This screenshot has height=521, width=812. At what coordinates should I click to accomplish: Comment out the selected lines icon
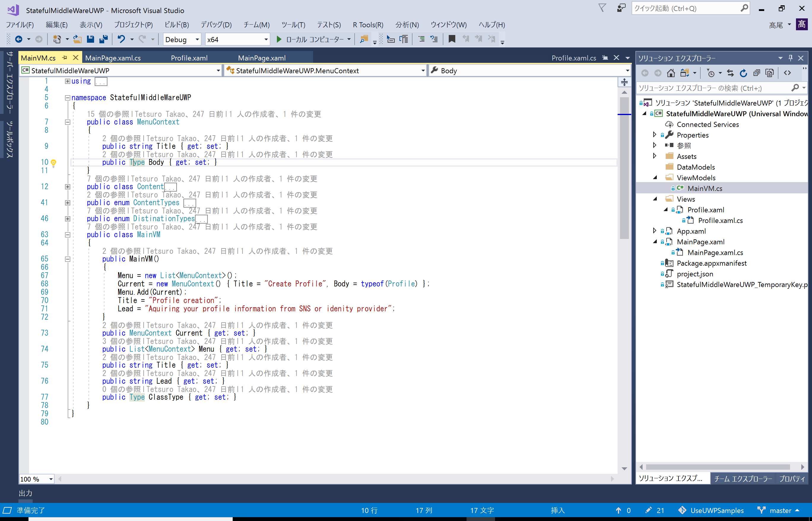[421, 39]
